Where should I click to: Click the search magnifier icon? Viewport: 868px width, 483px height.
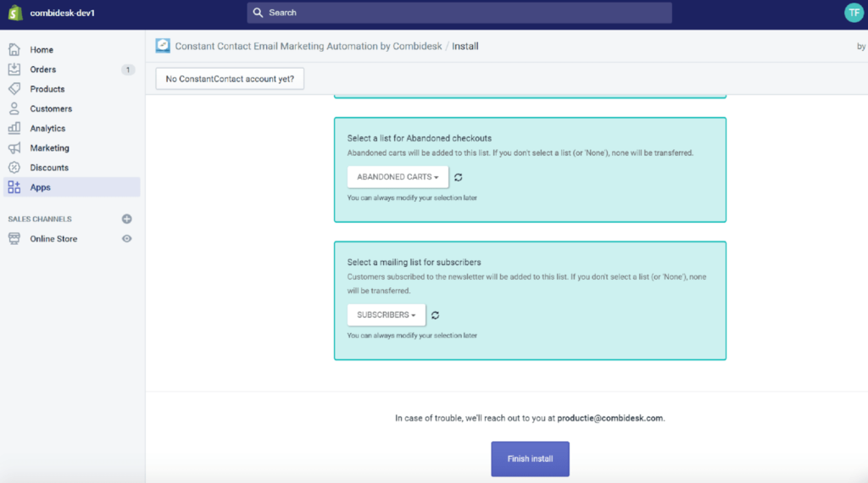coord(258,13)
